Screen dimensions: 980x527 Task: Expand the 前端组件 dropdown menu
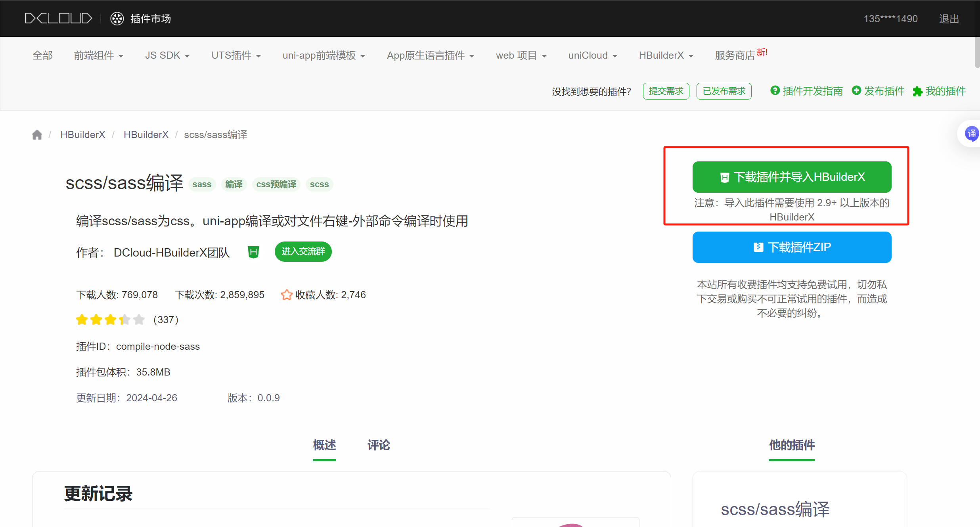click(99, 56)
